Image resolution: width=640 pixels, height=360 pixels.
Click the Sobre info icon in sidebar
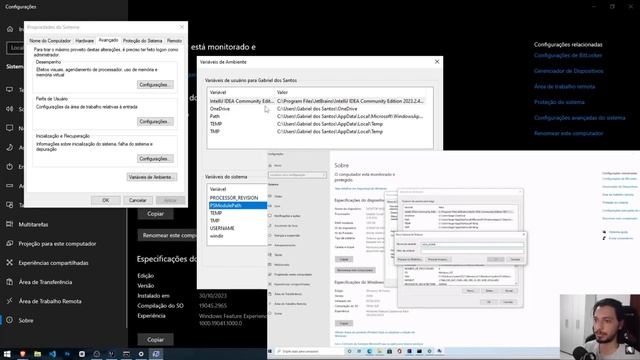(x=10, y=320)
